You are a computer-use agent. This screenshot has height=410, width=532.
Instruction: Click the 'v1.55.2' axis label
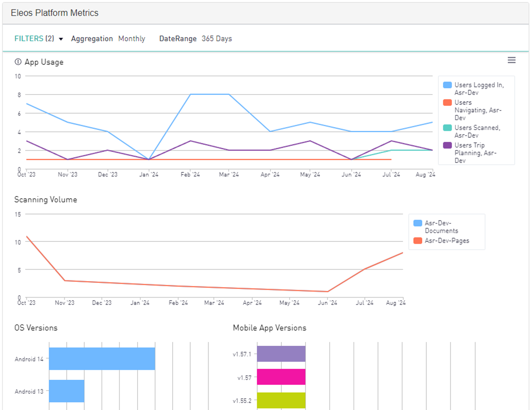click(242, 401)
